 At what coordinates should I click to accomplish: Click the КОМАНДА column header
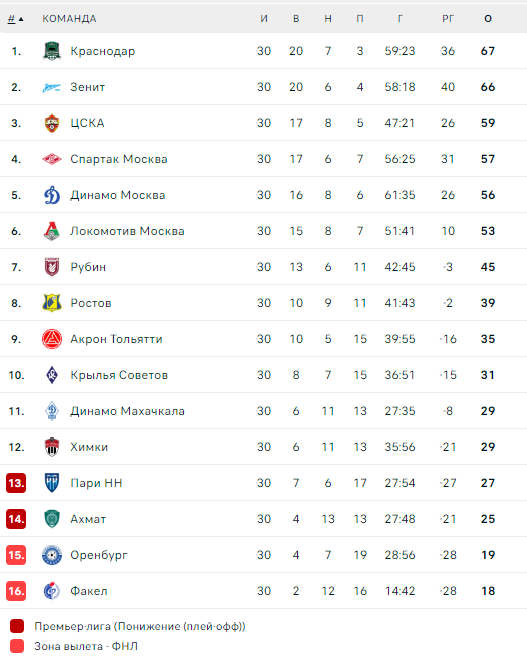[69, 19]
